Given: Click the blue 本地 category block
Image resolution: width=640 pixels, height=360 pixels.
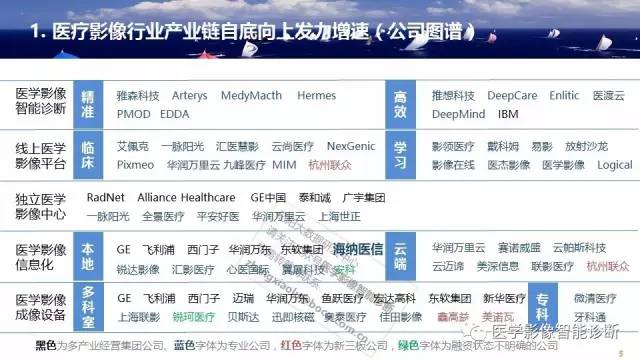Looking at the screenshot, I should click(88, 256).
